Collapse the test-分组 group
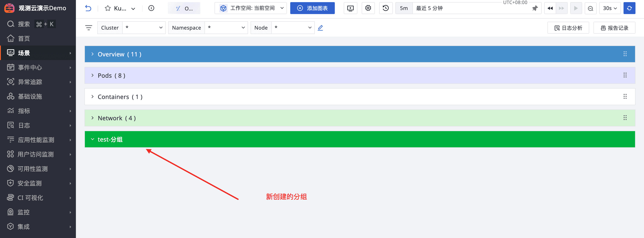644x238 pixels. pos(93,139)
